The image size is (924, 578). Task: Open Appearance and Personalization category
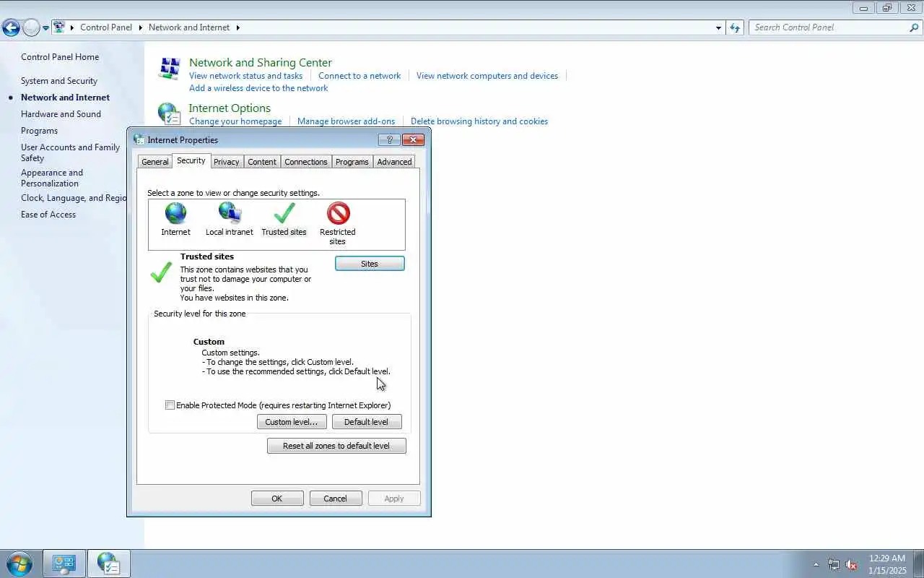[52, 178]
